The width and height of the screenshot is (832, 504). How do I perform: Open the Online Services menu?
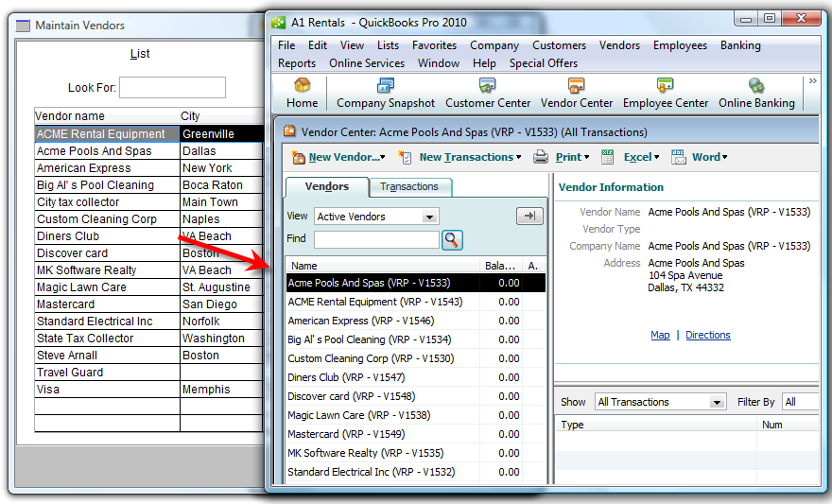click(367, 63)
